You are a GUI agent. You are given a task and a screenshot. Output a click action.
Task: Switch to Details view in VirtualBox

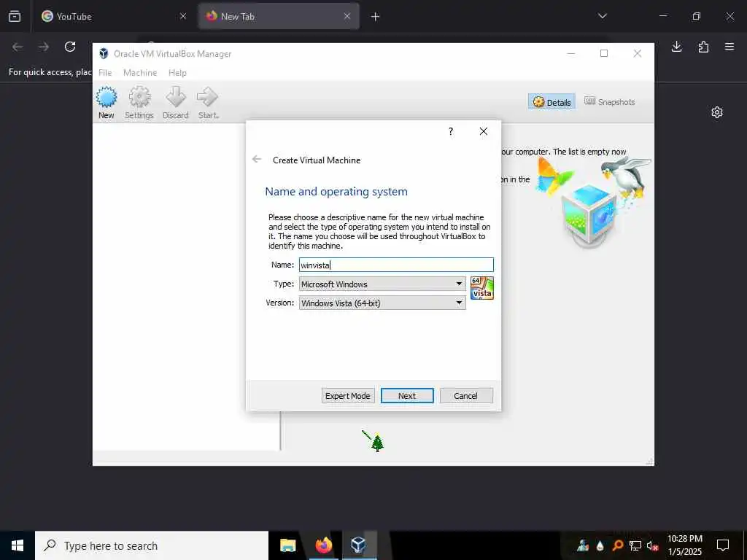551,102
